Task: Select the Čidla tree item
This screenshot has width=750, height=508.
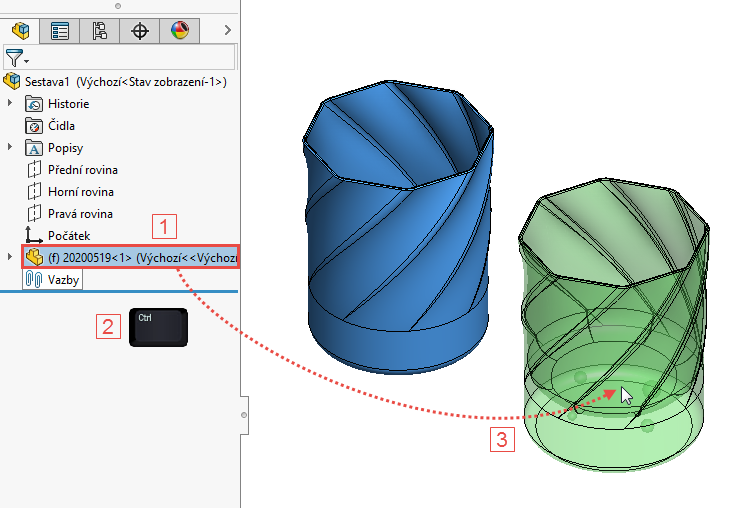Action: (x=61, y=126)
